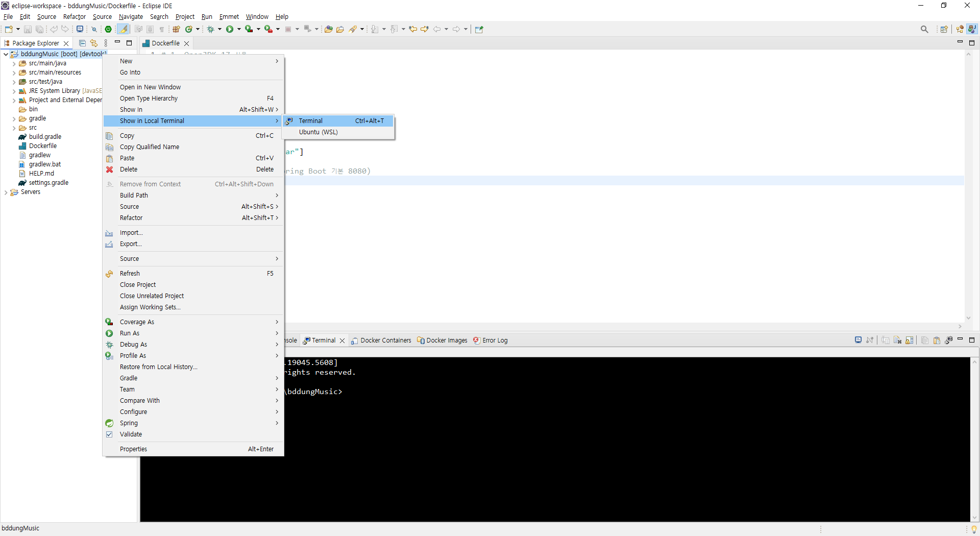Switch to the Docker Images tab

pyautogui.click(x=442, y=340)
